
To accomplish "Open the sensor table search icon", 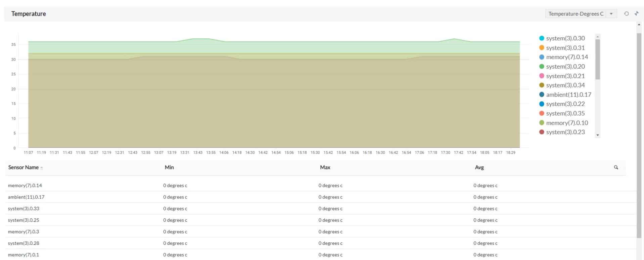I will (x=616, y=167).
